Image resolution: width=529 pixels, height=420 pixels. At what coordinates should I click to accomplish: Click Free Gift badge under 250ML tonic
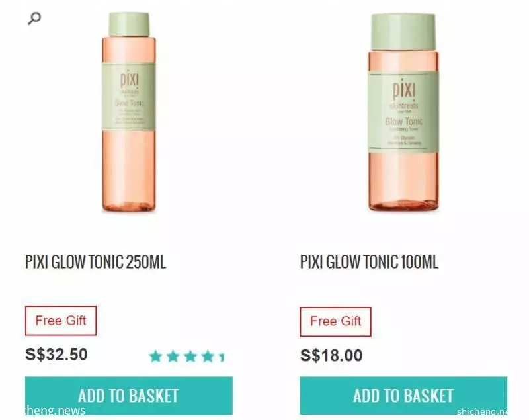click(x=61, y=321)
